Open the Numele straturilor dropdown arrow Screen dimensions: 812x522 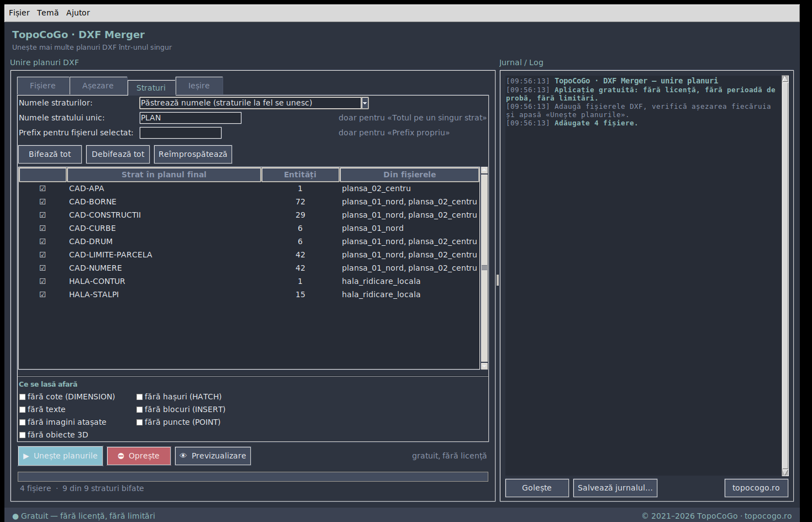point(365,103)
